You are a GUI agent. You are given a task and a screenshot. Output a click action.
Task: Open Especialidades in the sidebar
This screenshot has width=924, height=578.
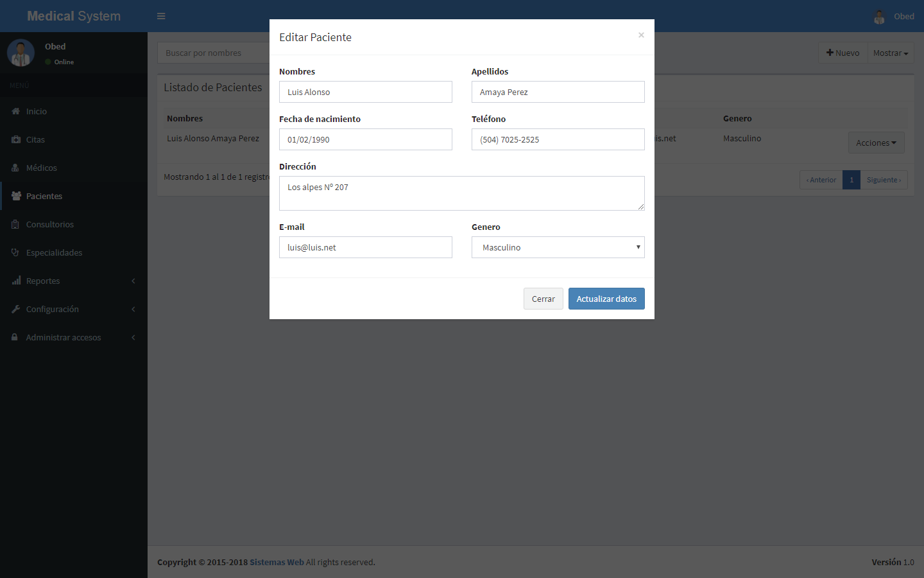point(74,252)
